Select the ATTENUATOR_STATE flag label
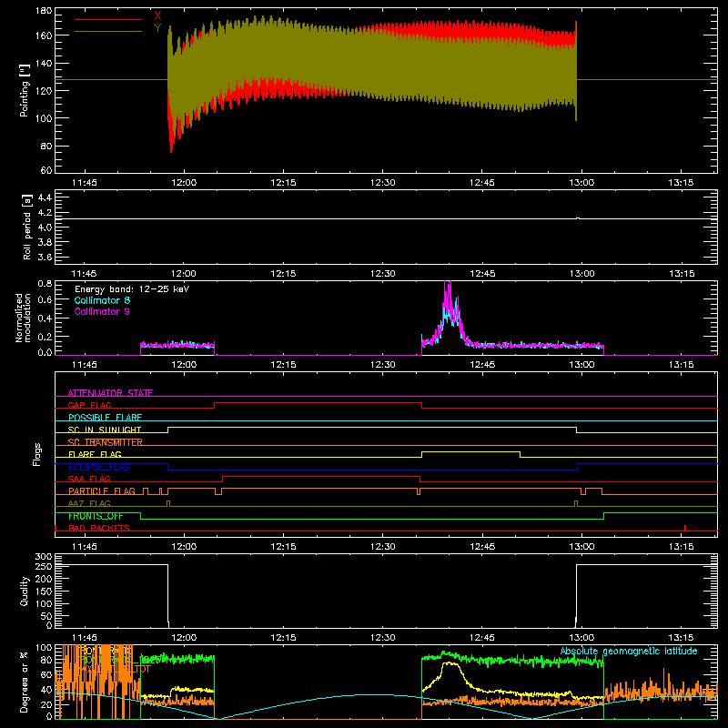The height and width of the screenshot is (728, 728). pyautogui.click(x=110, y=393)
